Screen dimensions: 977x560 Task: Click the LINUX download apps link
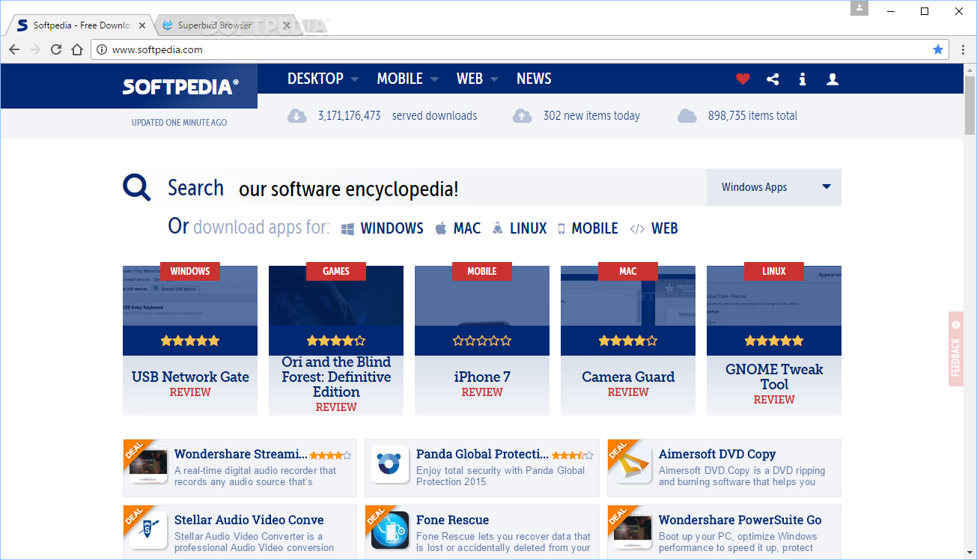click(x=520, y=228)
